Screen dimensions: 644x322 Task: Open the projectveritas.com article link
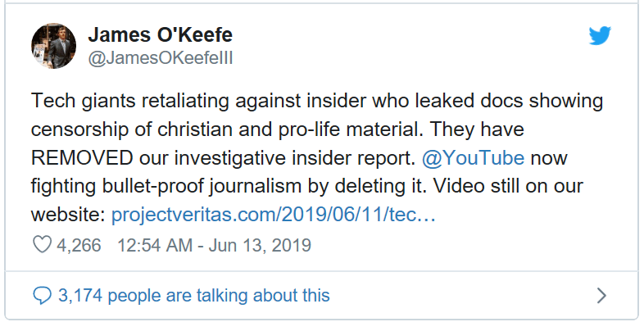(274, 215)
